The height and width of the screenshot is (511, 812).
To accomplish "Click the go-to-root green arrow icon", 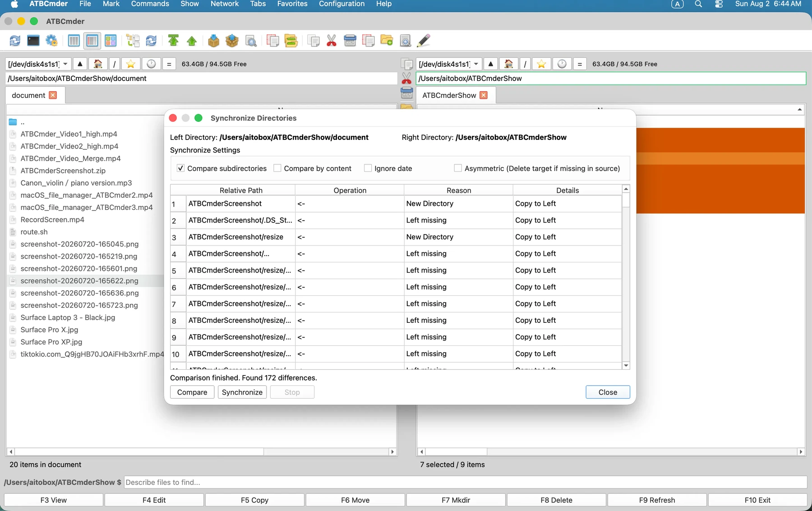I will click(173, 41).
